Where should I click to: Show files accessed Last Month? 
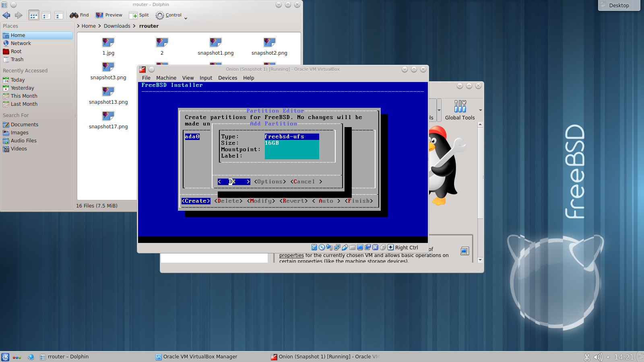click(37, 104)
